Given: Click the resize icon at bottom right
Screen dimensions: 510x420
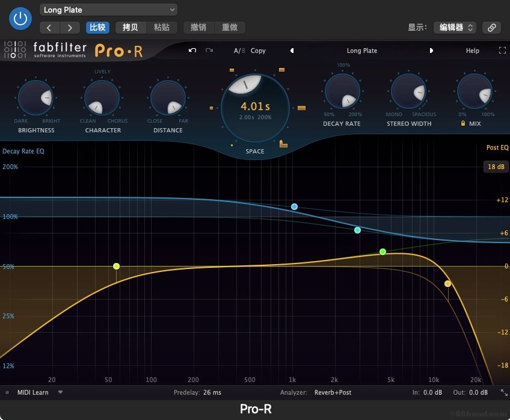Looking at the screenshot, I should coord(503,393).
